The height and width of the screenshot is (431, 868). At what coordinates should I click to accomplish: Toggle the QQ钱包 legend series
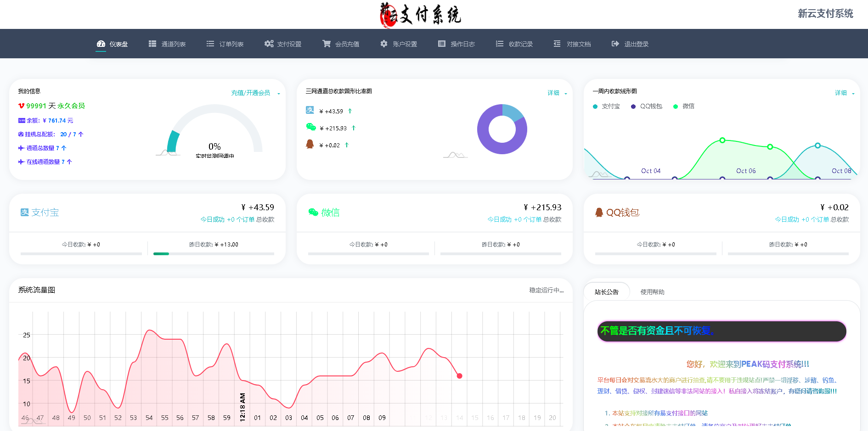click(647, 106)
